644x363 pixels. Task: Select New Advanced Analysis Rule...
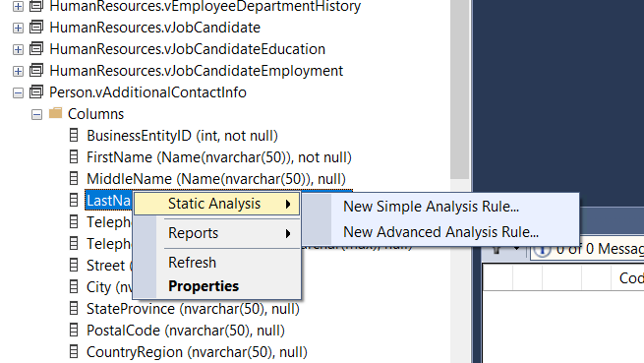440,232
